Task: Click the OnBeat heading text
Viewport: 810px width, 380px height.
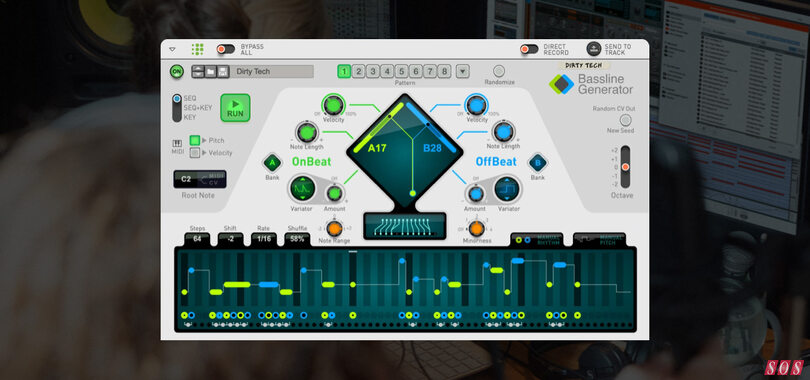Action: coord(311,162)
